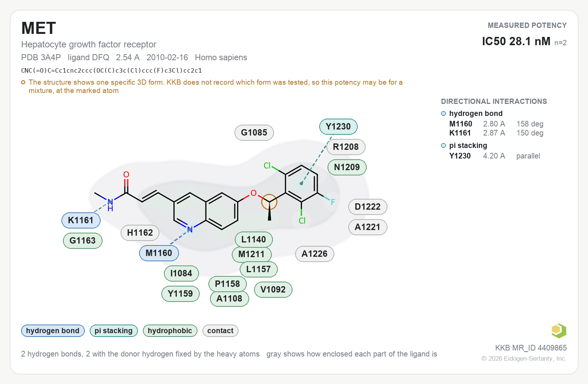The height and width of the screenshot is (384, 588).
Task: Click the fluorine atom on the ligand
Action: (333, 202)
